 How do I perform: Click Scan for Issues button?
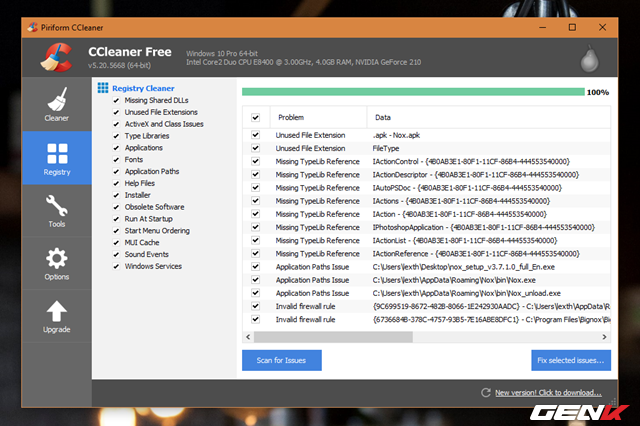point(282,360)
